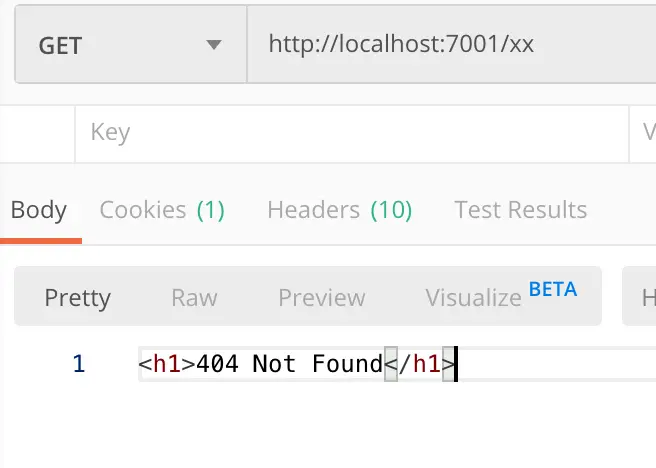Switch to the Body response tab

click(x=38, y=210)
